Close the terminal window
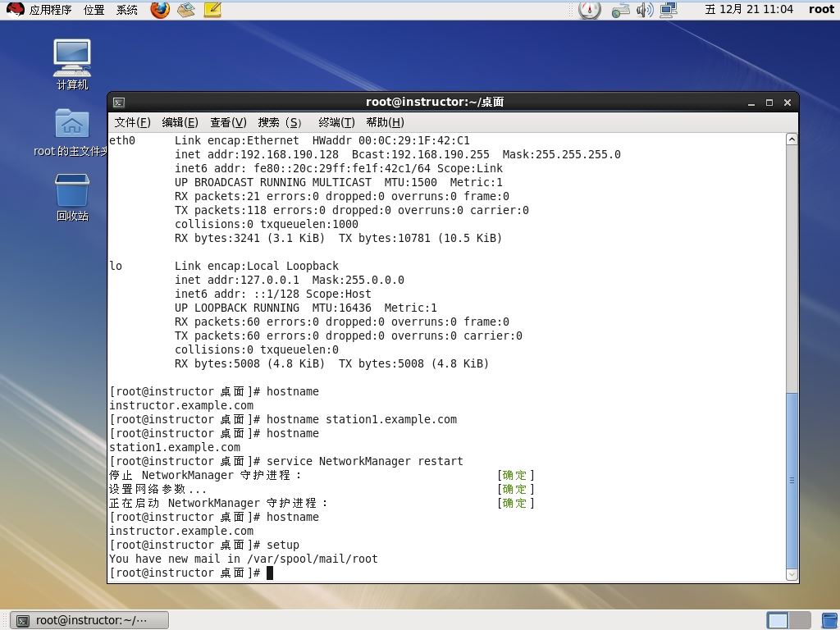This screenshot has width=840, height=630. 787,103
